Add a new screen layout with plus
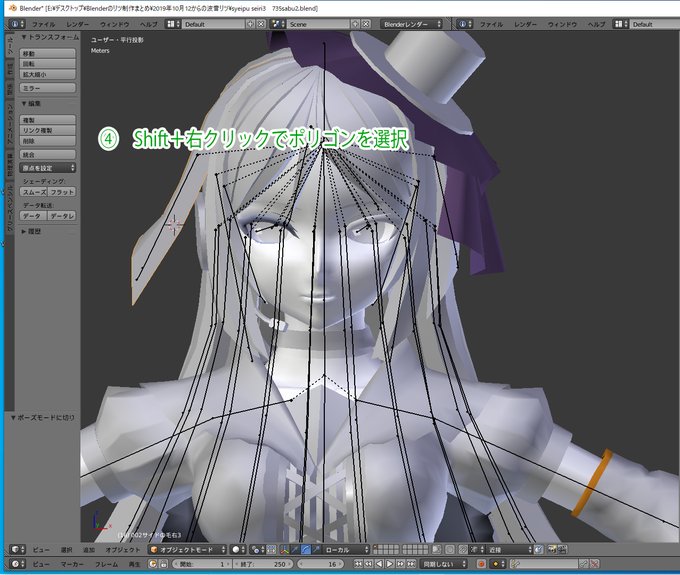The height and width of the screenshot is (575, 680). (250, 24)
